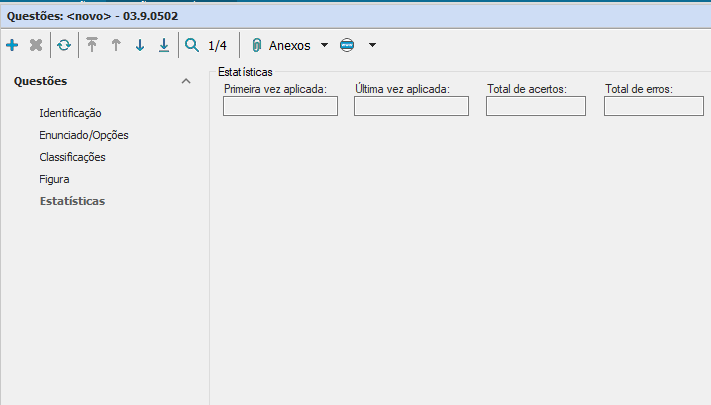Open the Identificação section
This screenshot has height=405, width=711.
point(70,113)
